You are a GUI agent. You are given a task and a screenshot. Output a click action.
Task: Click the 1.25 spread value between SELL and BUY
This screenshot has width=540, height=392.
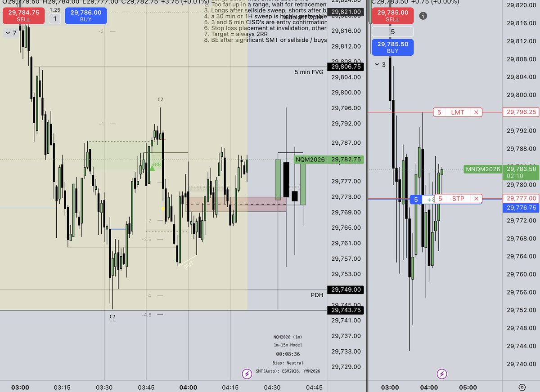[55, 10]
